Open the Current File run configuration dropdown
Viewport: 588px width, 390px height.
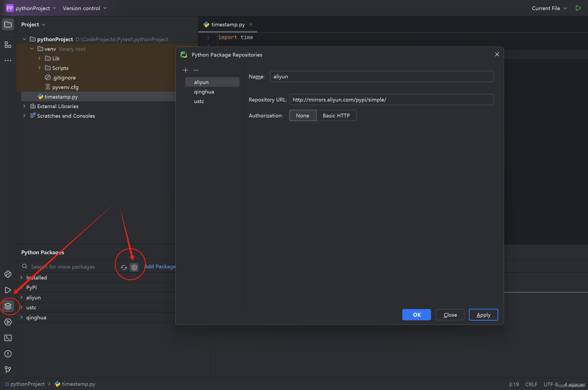coord(549,8)
